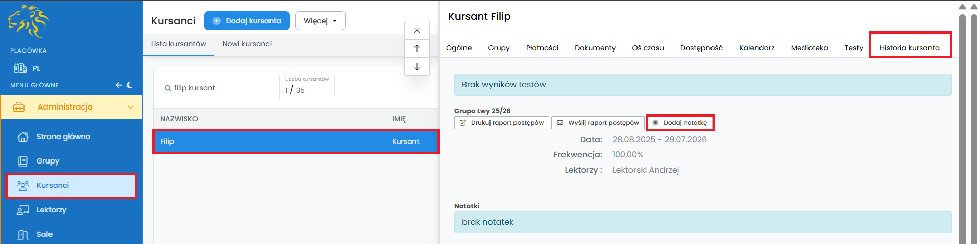The height and width of the screenshot is (244, 980).
Task: Open the Płatności tab
Action: pos(542,48)
